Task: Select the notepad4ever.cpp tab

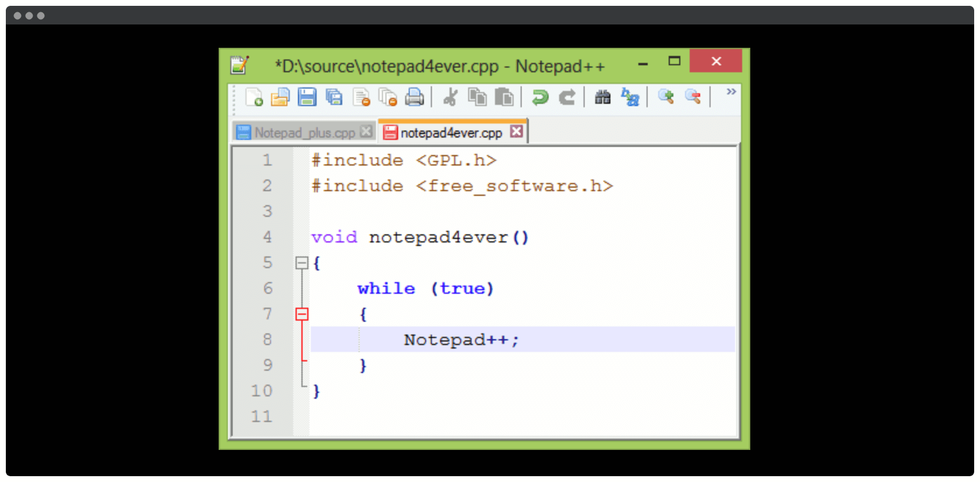Action: [452, 133]
